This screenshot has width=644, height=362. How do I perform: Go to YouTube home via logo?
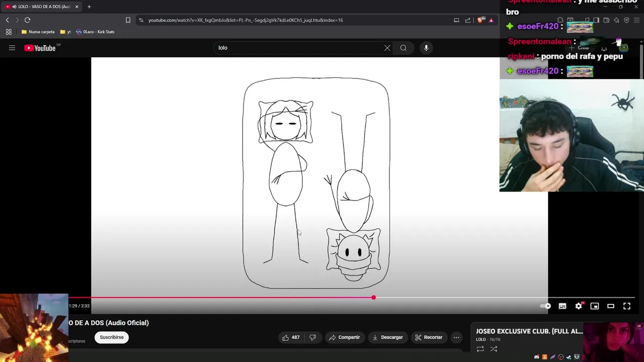[40, 48]
